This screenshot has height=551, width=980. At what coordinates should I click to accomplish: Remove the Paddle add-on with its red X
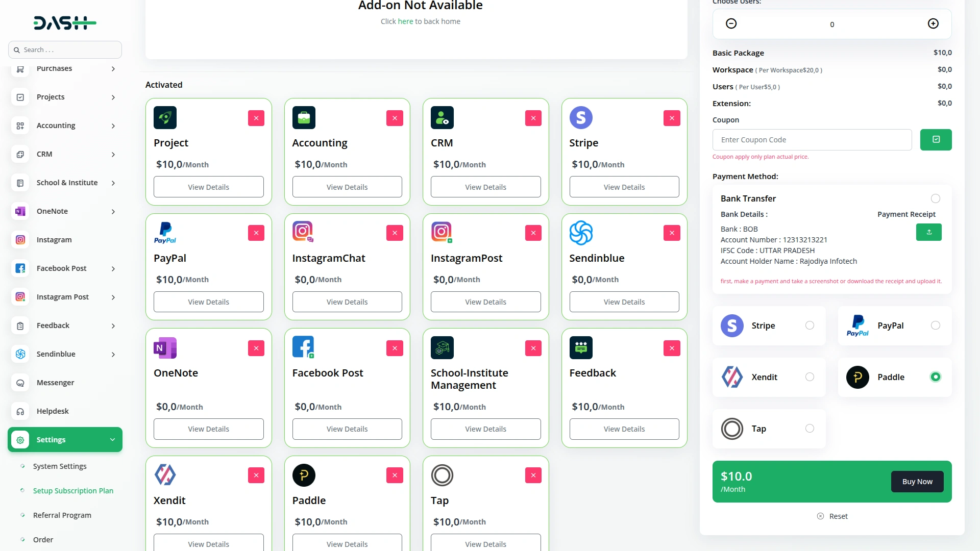tap(395, 475)
